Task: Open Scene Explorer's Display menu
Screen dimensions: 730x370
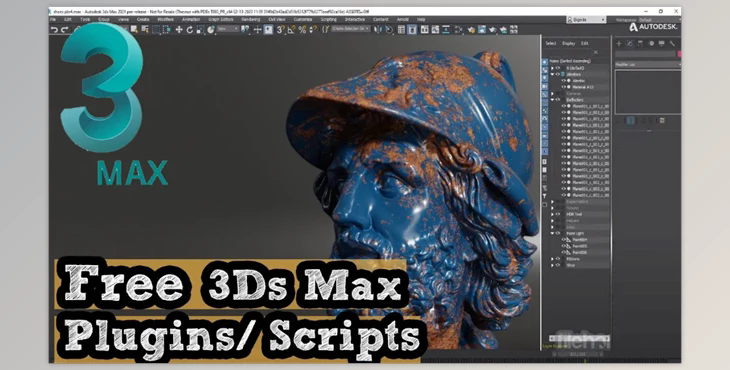Action: pyautogui.click(x=568, y=43)
